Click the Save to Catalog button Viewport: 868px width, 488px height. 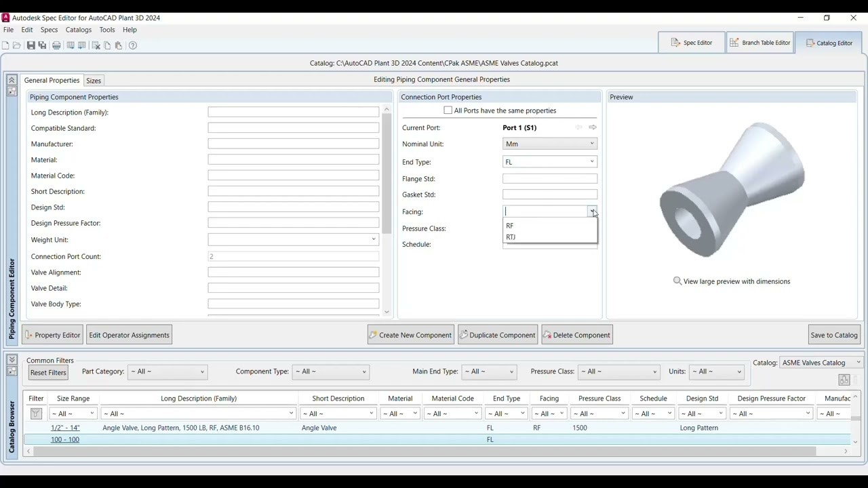833,335
